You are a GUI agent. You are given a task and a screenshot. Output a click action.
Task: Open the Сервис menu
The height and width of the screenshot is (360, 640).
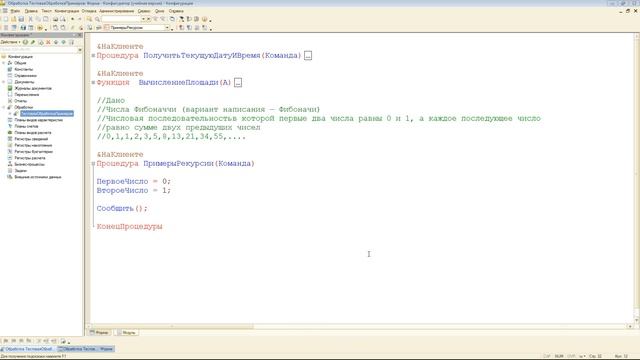[x=144, y=11]
